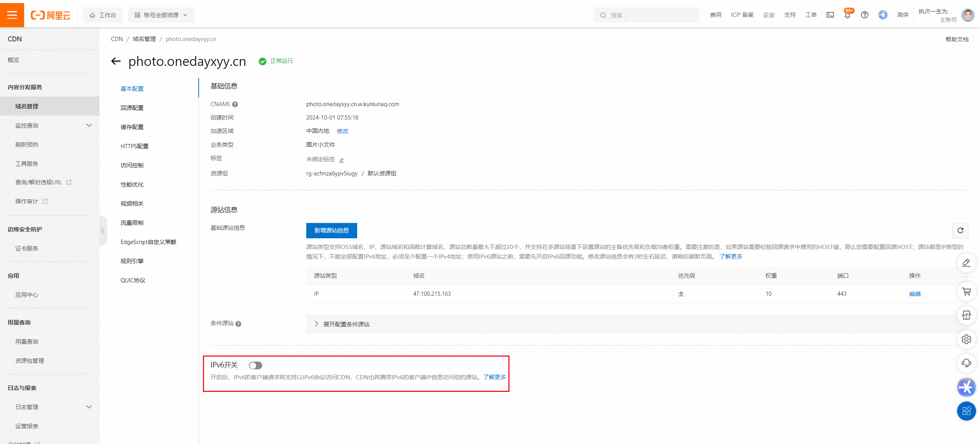Select the 回源配置 tab
The image size is (980, 444).
point(132,108)
